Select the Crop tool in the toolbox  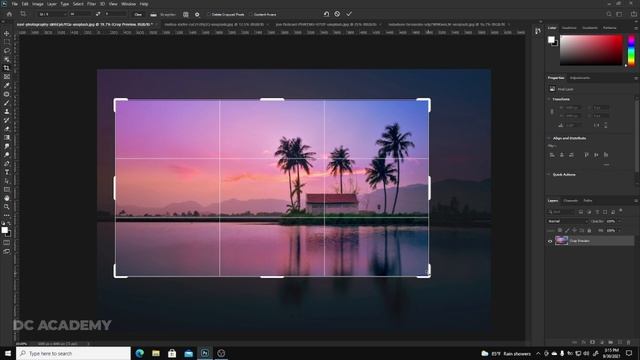[x=7, y=68]
